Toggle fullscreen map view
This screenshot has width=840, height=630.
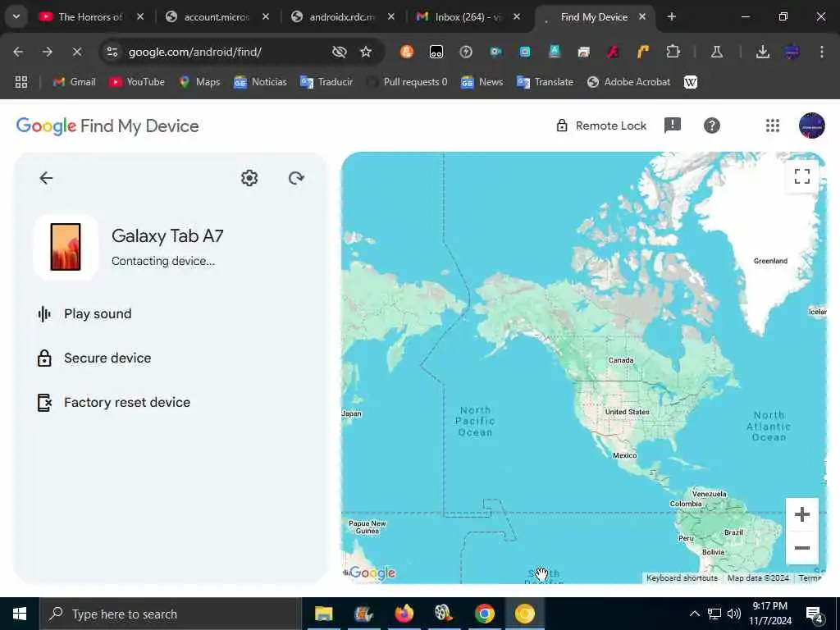[802, 176]
